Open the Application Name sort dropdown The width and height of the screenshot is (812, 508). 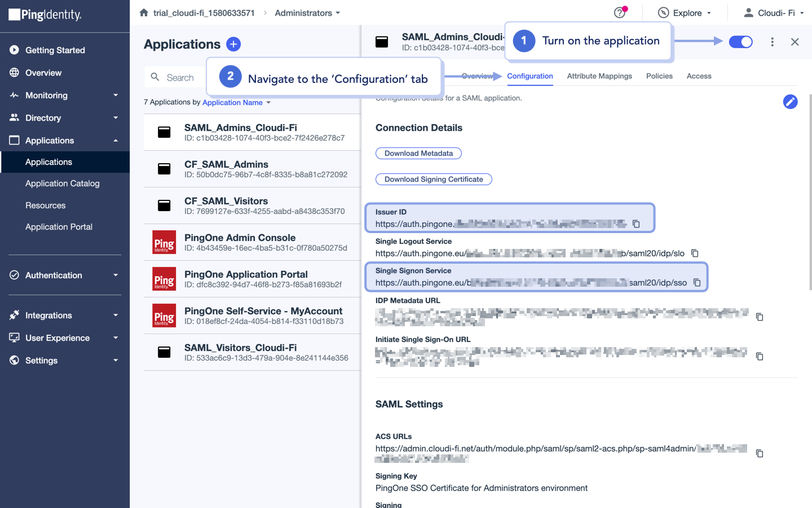237,102
